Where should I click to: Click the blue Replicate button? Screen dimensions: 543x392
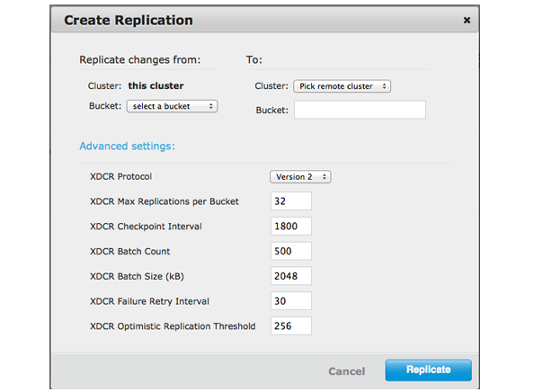(428, 370)
